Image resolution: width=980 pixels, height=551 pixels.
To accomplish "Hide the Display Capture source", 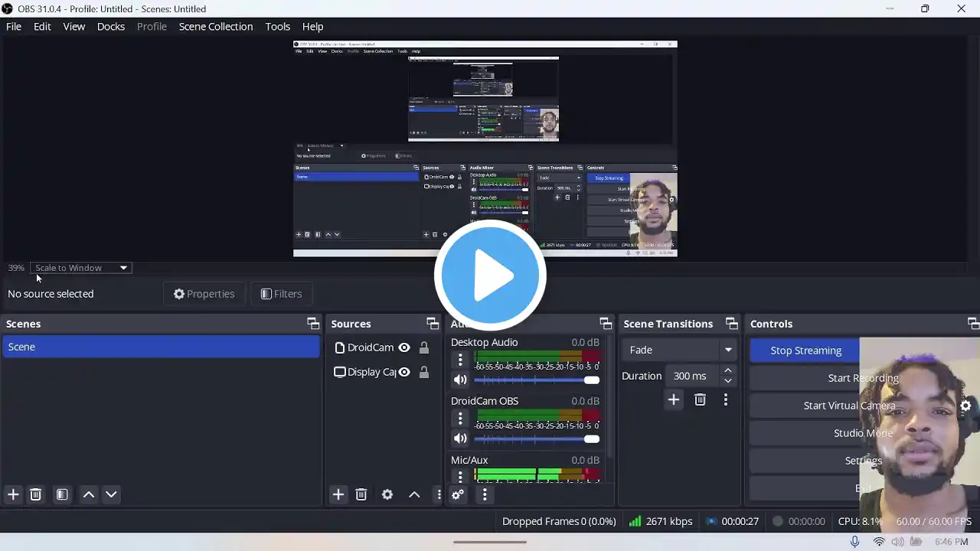I will coord(404,372).
